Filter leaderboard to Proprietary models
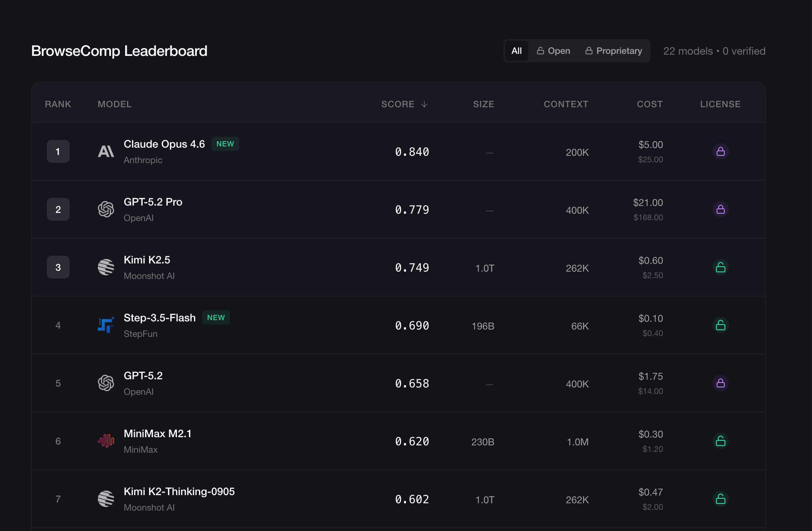This screenshot has height=531, width=812. [613, 51]
